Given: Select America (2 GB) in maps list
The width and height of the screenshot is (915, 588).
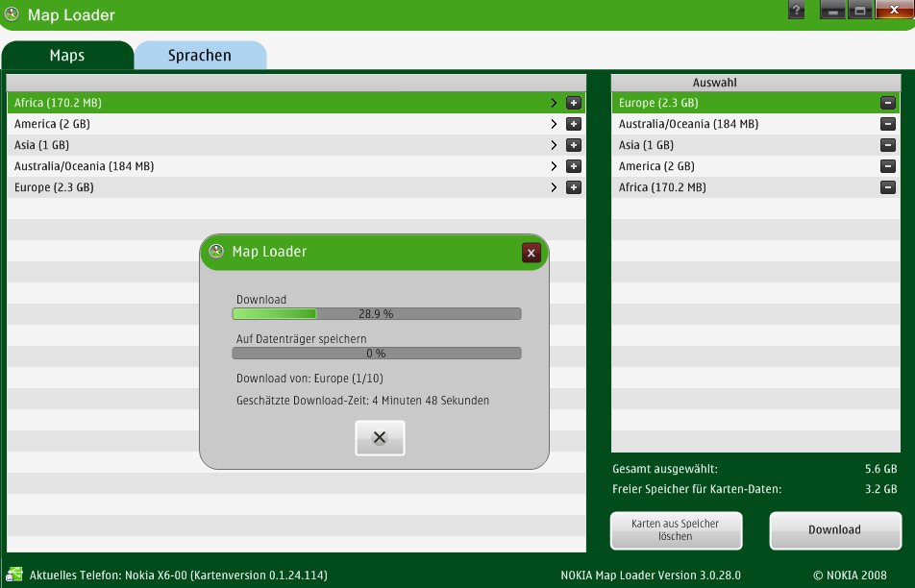Looking at the screenshot, I should point(296,124).
